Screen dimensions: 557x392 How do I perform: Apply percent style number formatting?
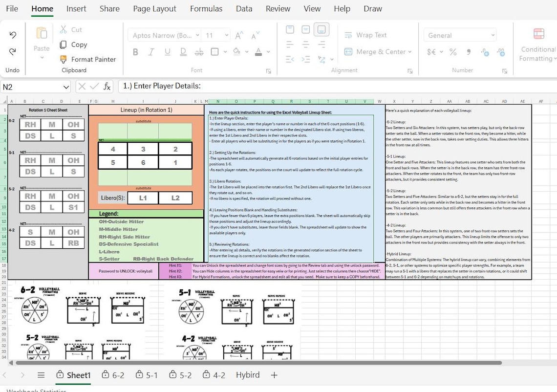452,51
